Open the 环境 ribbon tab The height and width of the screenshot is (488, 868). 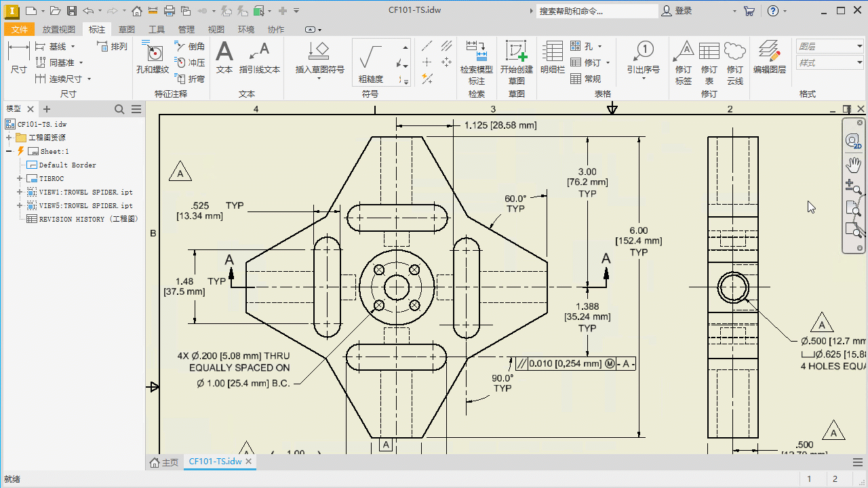tap(246, 29)
